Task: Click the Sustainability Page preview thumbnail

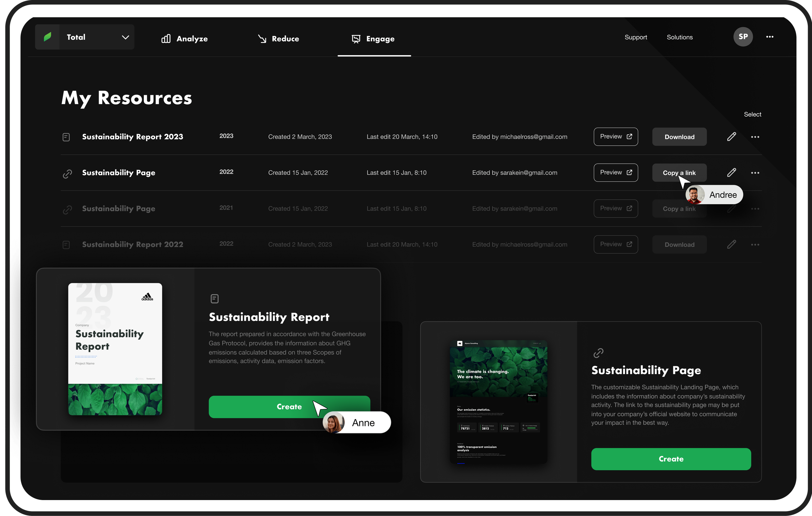Action: 498,401
